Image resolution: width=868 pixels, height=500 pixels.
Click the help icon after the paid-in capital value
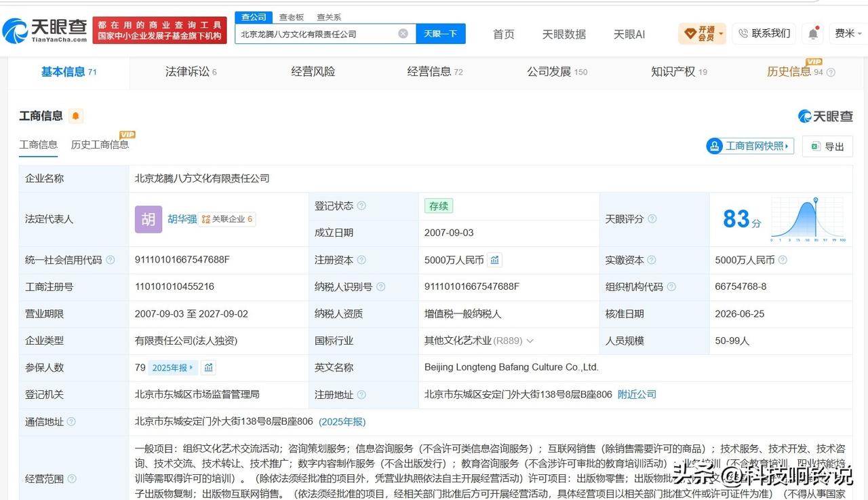pos(783,260)
